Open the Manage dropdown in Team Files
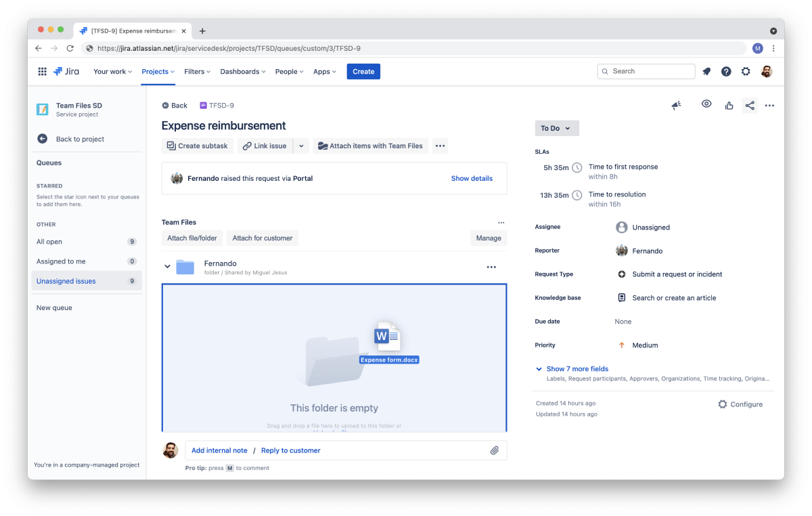Viewport: 812px width, 516px height. 489,238
